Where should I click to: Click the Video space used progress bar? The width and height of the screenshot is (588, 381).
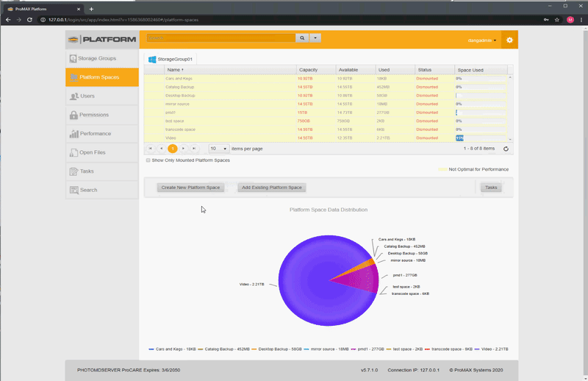point(481,138)
